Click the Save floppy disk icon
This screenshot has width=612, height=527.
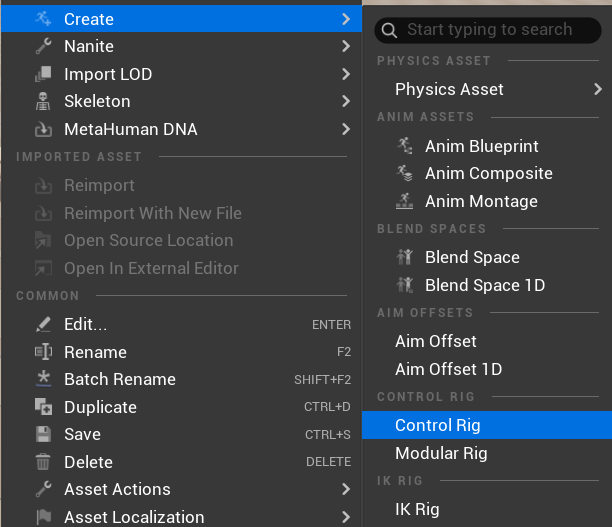[43, 434]
